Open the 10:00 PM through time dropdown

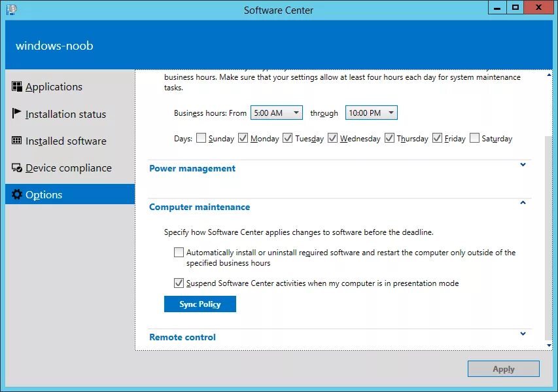pos(391,113)
